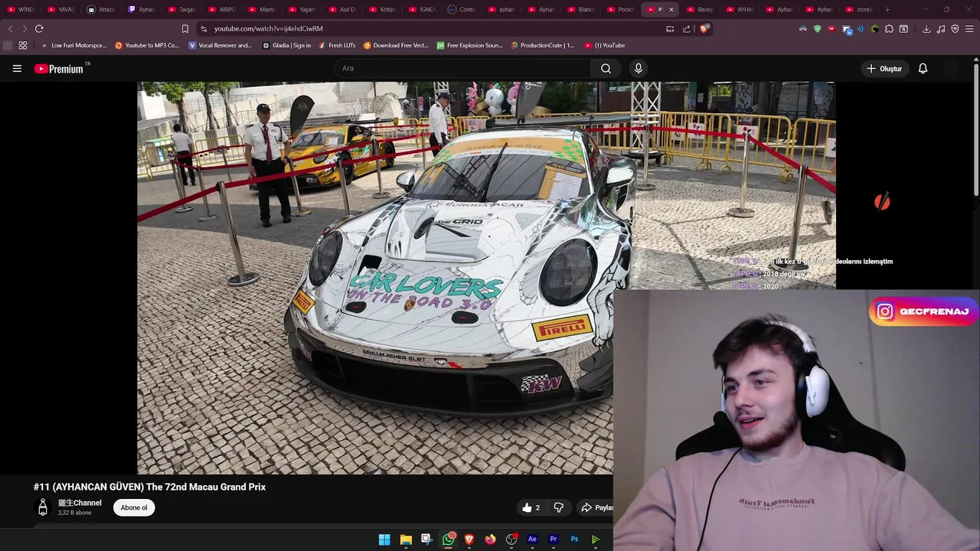This screenshot has height=551, width=980.
Task: Switch to the WIND browser tab
Action: point(21,9)
